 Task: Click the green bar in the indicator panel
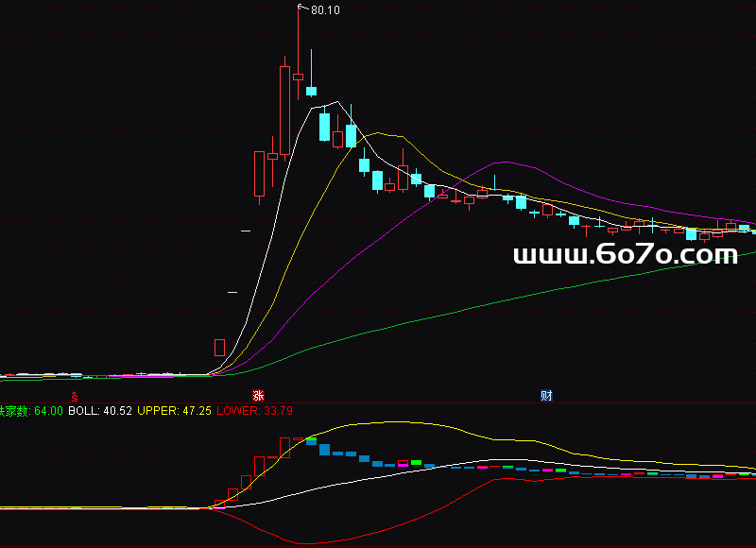(x=416, y=462)
